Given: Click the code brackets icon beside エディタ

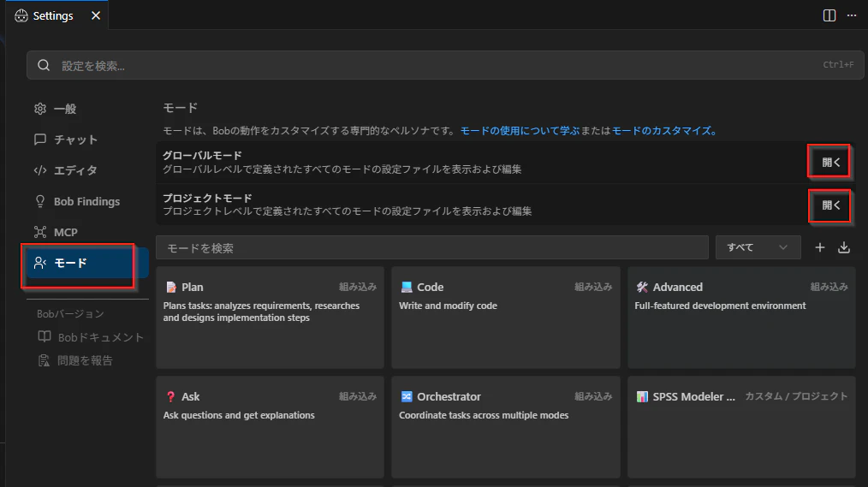Looking at the screenshot, I should [40, 170].
